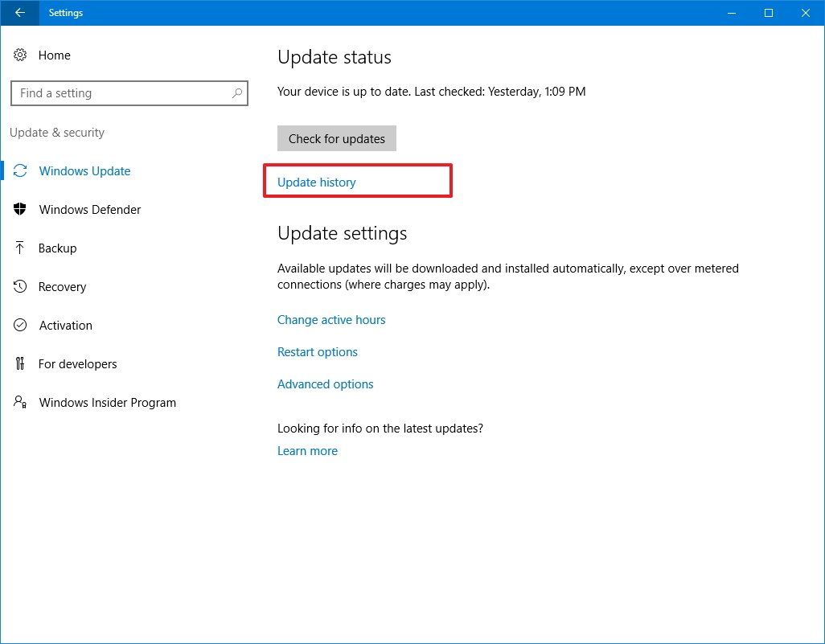This screenshot has width=825, height=644.
Task: Open Change active hours
Action: 331,319
